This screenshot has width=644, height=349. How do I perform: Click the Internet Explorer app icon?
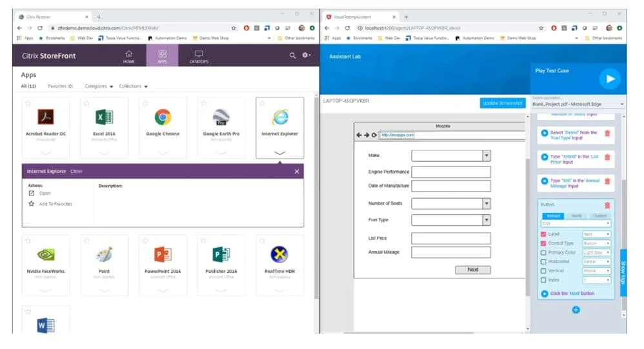coord(279,117)
